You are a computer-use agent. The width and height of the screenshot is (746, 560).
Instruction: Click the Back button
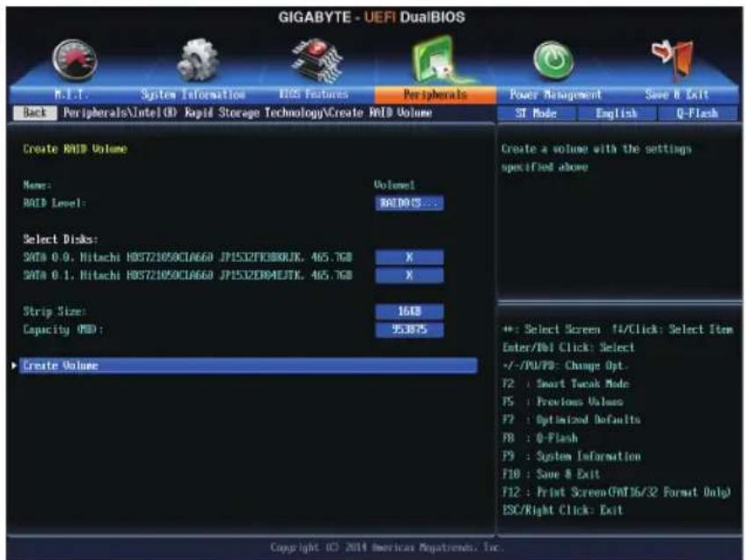34,113
